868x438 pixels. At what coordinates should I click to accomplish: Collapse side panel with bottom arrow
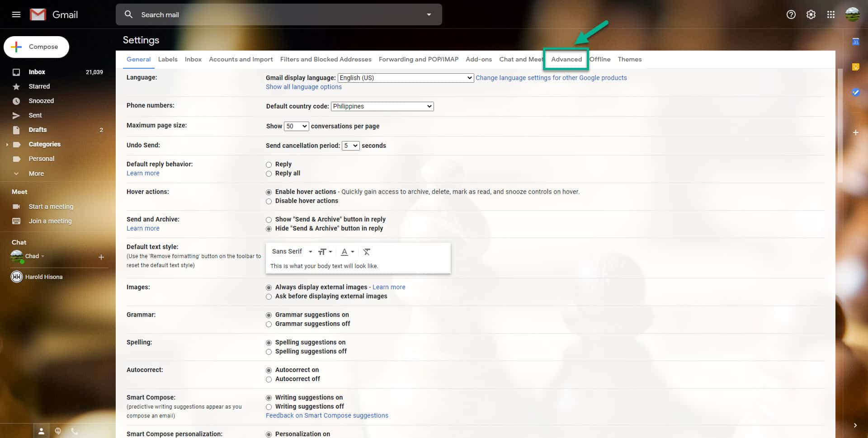[855, 425]
